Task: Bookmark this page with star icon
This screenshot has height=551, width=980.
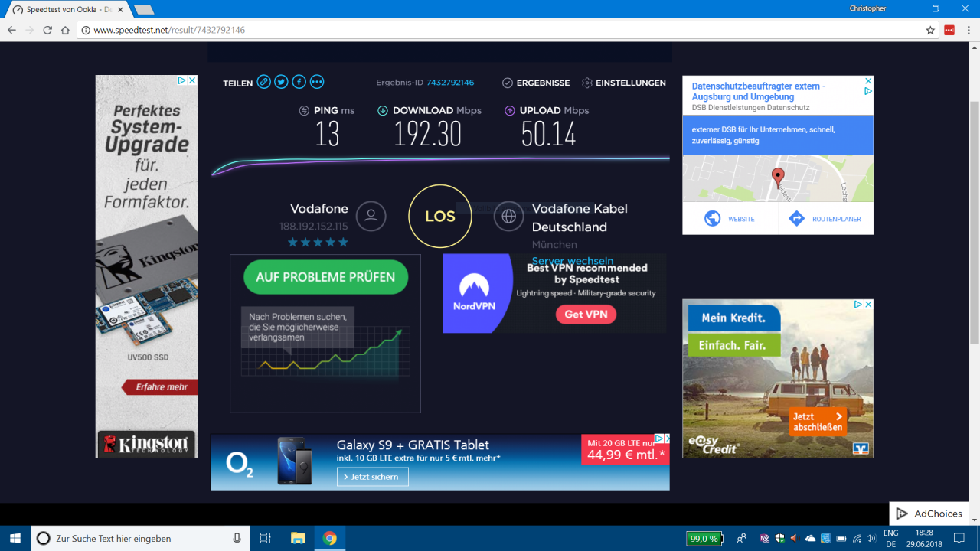Action: click(930, 30)
